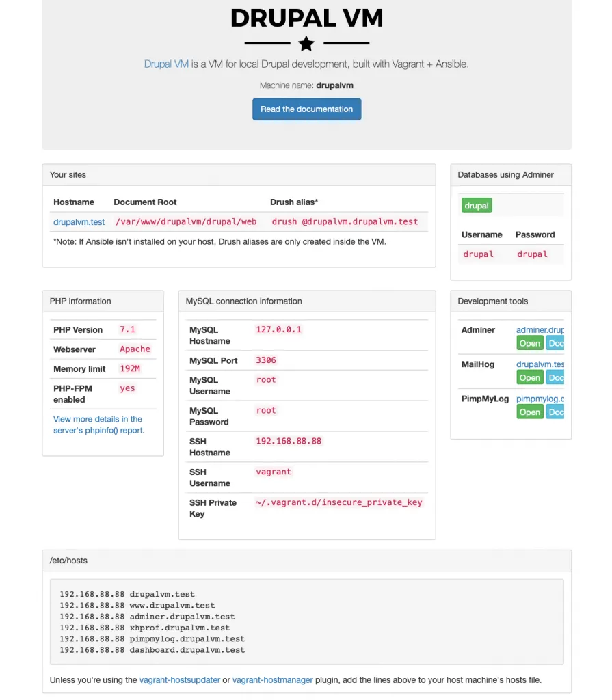Click the hosts line for pimpmylog.drupalvm.test
Viewport: 612px width, 700px height.
[x=152, y=639]
